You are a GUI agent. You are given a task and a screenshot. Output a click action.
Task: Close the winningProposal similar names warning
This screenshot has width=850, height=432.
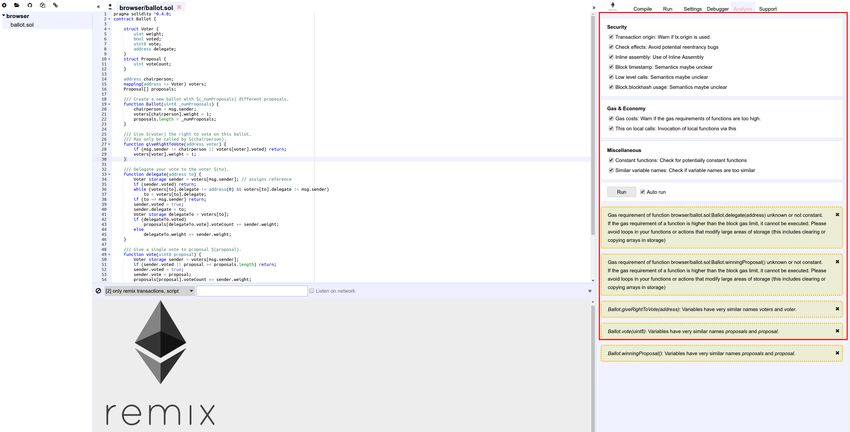[837, 353]
